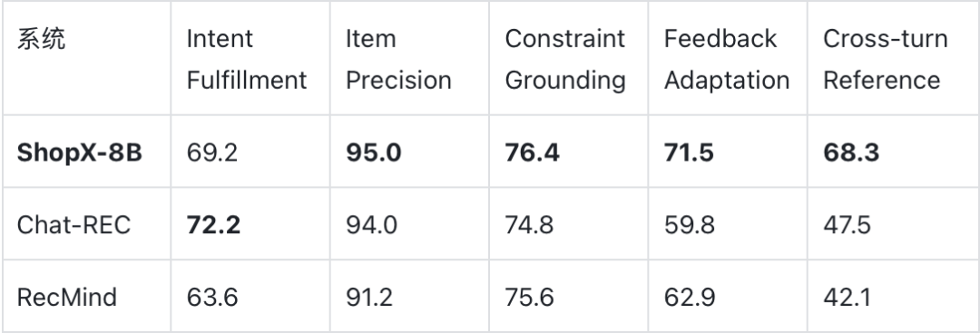The width and height of the screenshot is (980, 333).
Task: Select the 68.3 Cross-turn Reference value
Action: pos(850,152)
